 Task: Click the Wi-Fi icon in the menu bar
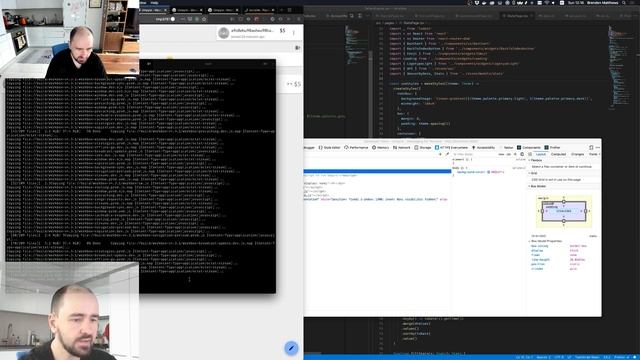547,2
